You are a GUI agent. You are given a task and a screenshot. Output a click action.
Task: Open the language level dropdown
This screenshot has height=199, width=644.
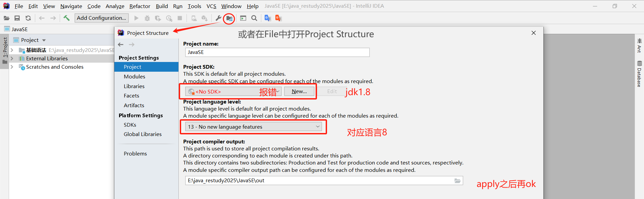coord(254,127)
